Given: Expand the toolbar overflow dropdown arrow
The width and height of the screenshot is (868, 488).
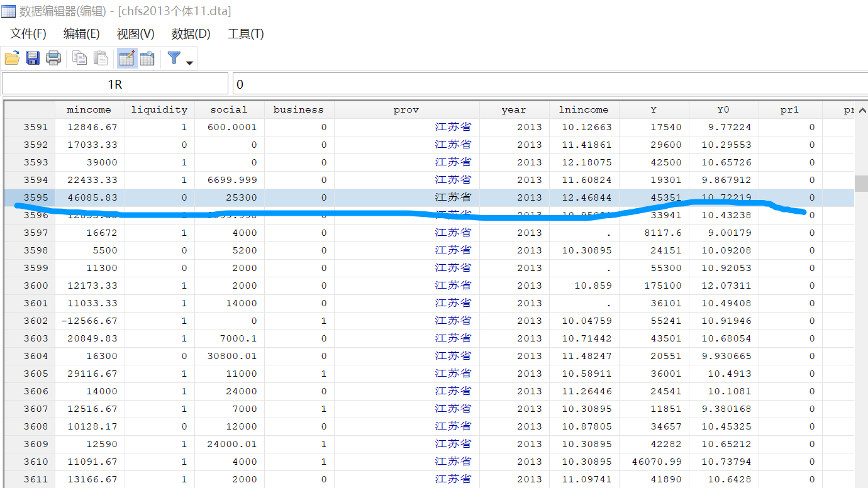Looking at the screenshot, I should (189, 62).
